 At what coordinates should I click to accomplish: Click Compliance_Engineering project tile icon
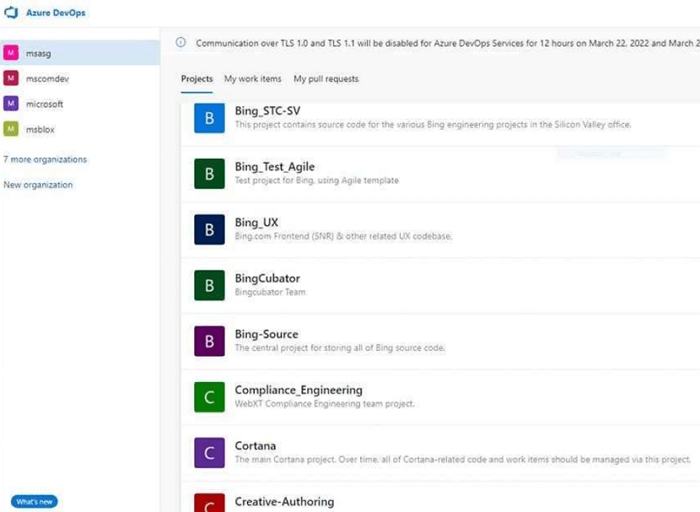click(x=209, y=397)
